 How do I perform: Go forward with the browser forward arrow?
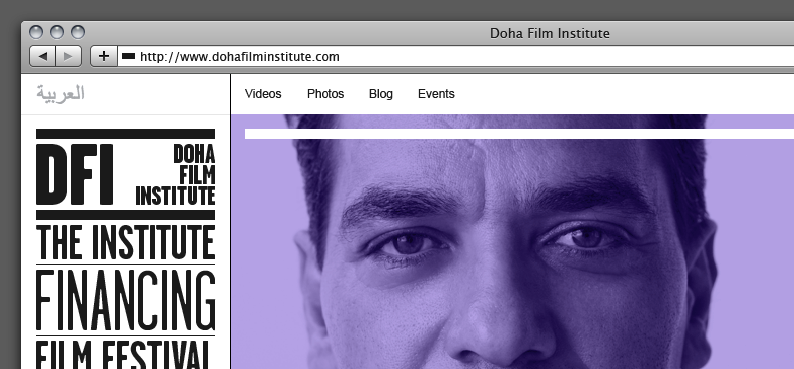[68, 56]
